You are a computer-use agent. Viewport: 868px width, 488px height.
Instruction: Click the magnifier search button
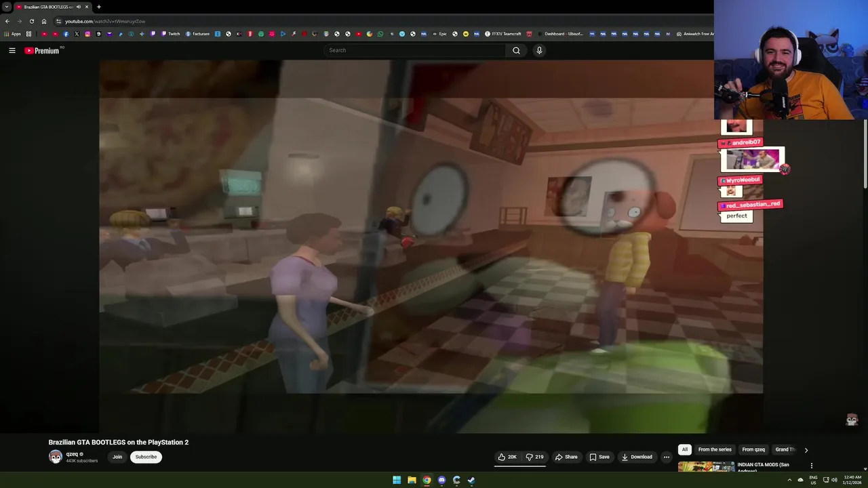coord(516,50)
